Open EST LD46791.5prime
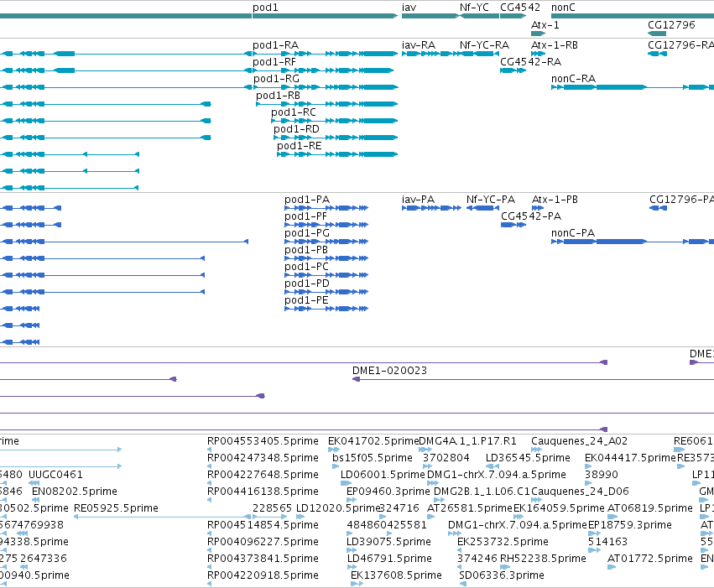This screenshot has width=714, height=588. pyautogui.click(x=389, y=559)
